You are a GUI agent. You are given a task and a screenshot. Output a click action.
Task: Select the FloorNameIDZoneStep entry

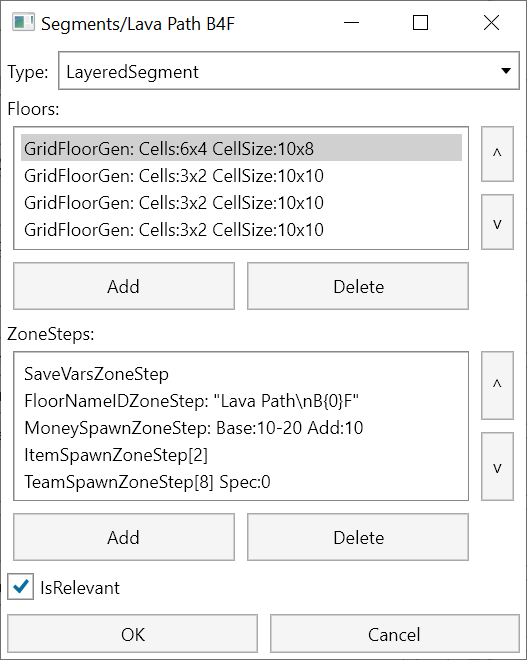(x=241, y=401)
